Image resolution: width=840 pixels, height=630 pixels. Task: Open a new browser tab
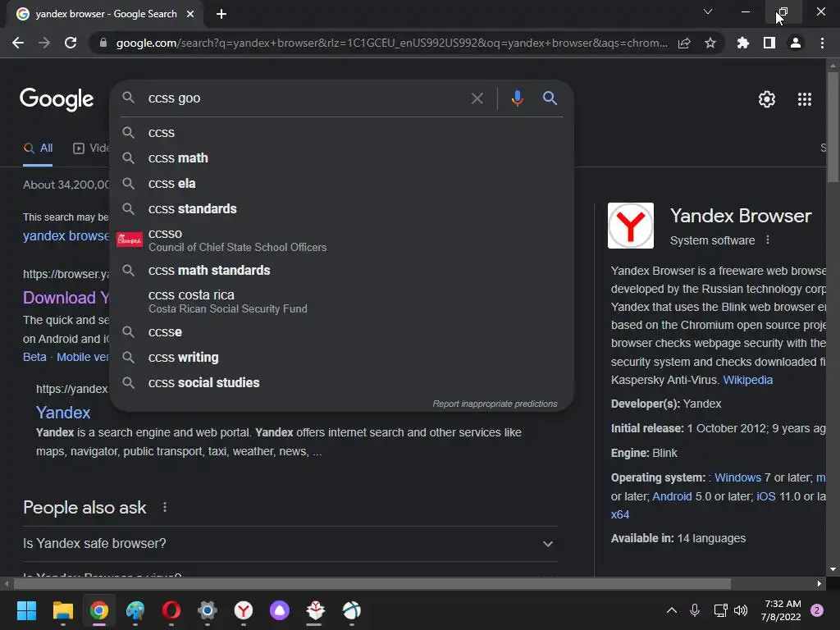pos(221,14)
